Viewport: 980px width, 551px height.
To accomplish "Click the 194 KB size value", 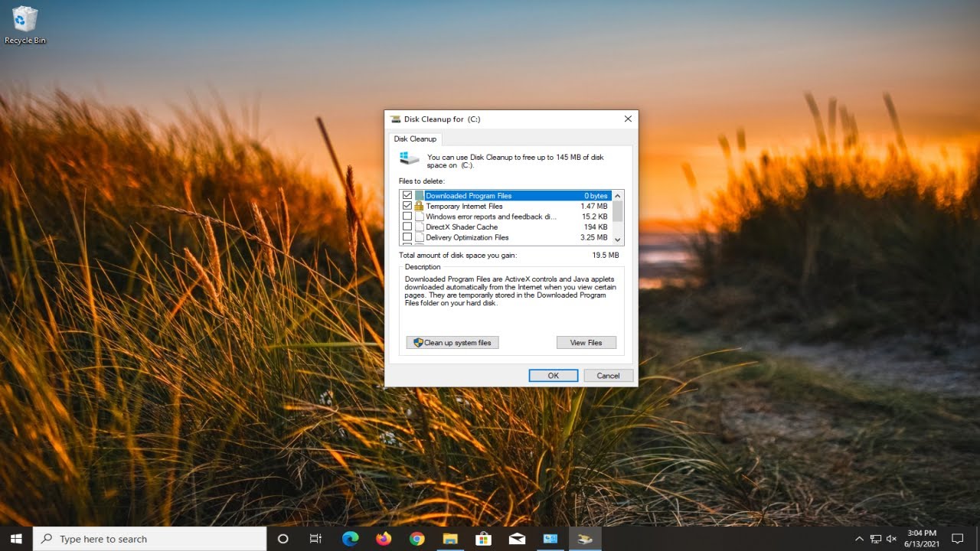I will click(x=596, y=227).
